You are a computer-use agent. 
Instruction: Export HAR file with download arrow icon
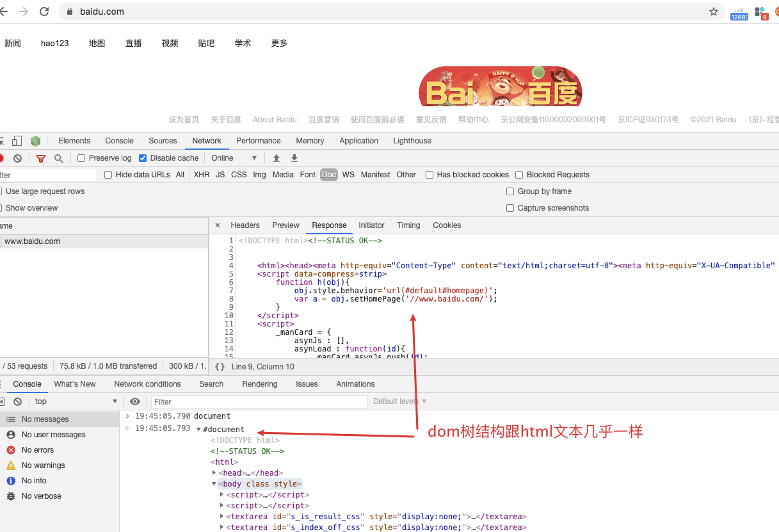294,158
